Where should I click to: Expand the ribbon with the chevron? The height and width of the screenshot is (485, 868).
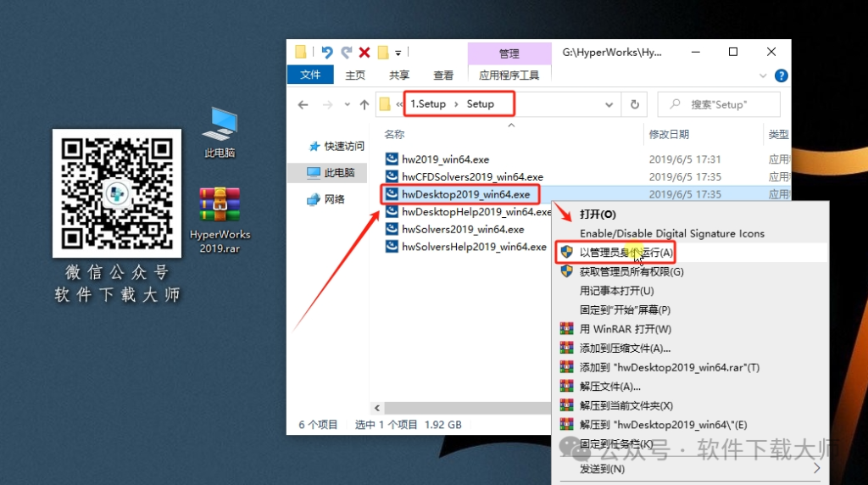[763, 75]
